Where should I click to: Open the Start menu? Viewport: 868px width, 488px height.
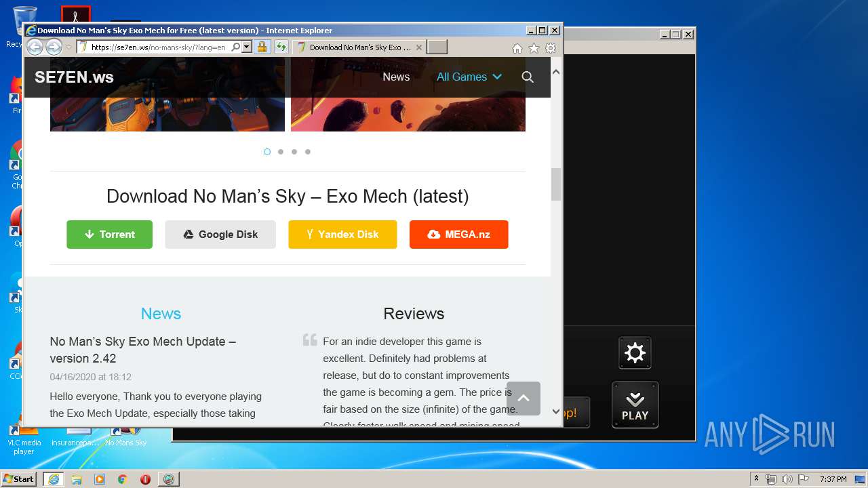(x=18, y=479)
